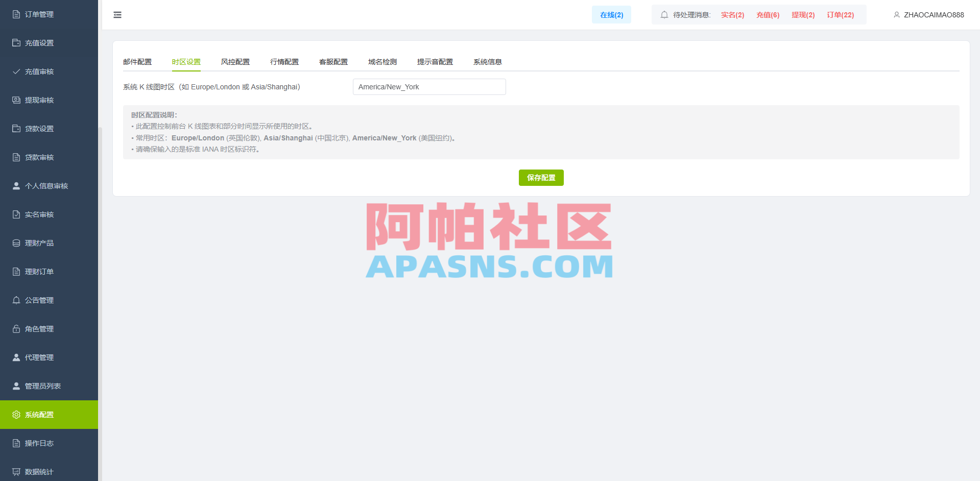Click the sidebar vertical scrollbar
Image resolution: width=980 pixels, height=481 pixels.
[100, 304]
